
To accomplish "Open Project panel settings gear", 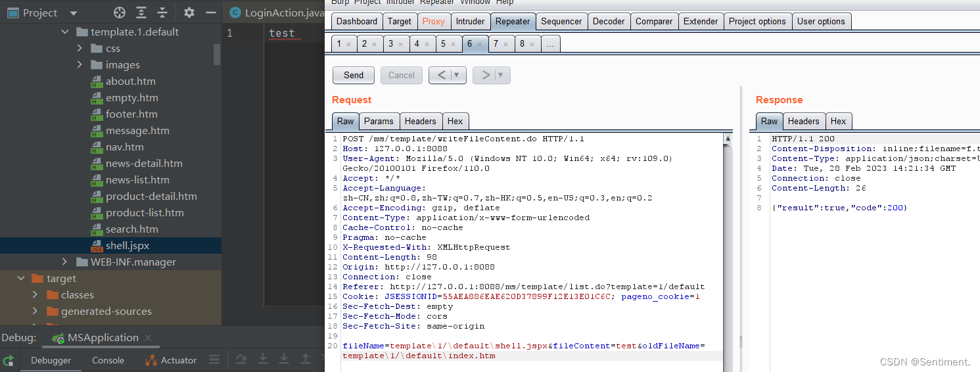I will [189, 12].
